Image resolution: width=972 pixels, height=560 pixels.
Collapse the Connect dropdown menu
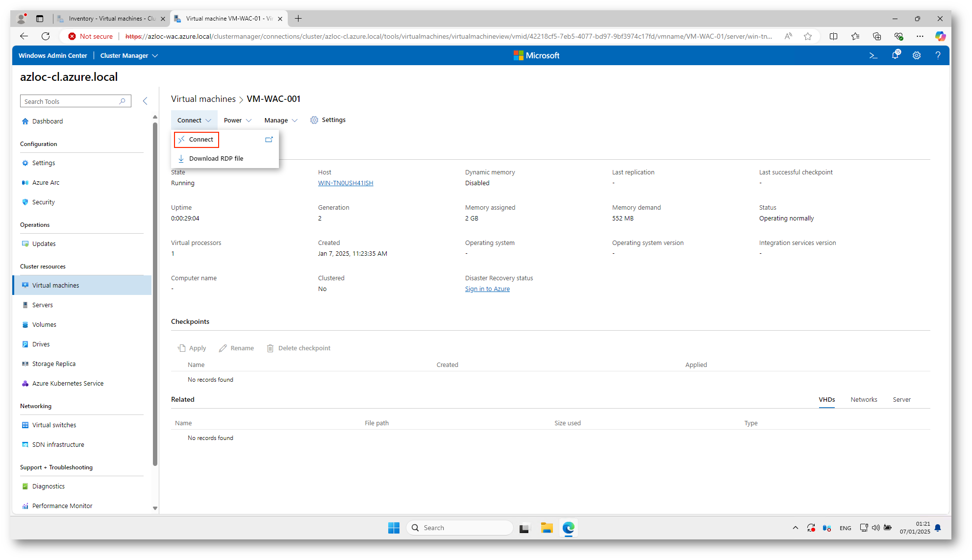(x=194, y=121)
